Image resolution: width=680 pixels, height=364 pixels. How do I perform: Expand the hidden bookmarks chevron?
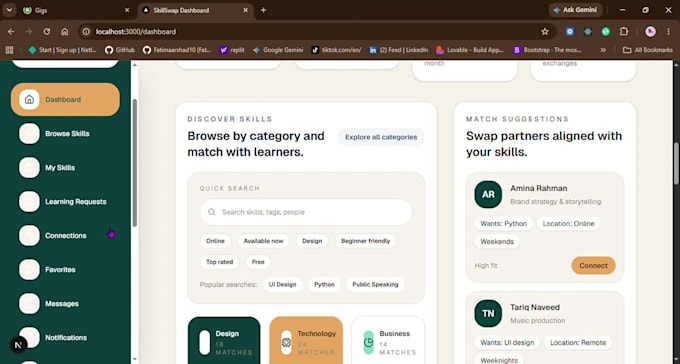pyautogui.click(x=603, y=50)
